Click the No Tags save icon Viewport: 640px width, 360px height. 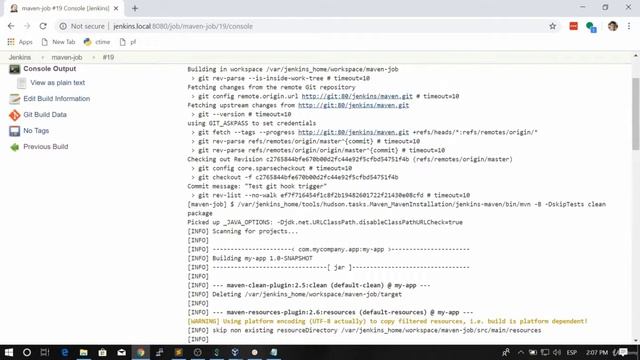click(15, 131)
